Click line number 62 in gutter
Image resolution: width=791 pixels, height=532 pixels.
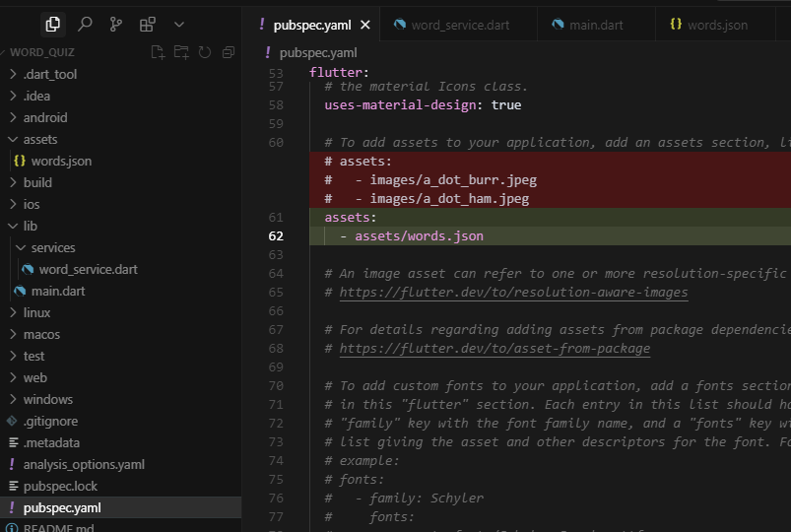click(276, 236)
